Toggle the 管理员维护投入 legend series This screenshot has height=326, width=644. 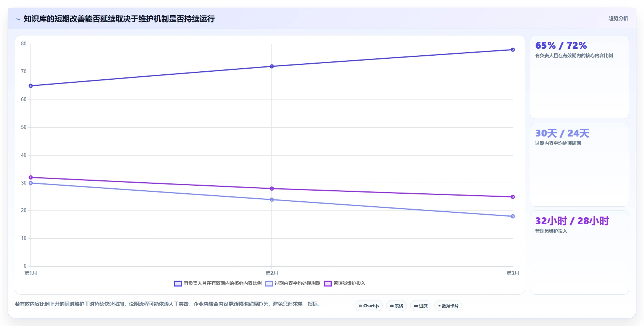click(345, 283)
